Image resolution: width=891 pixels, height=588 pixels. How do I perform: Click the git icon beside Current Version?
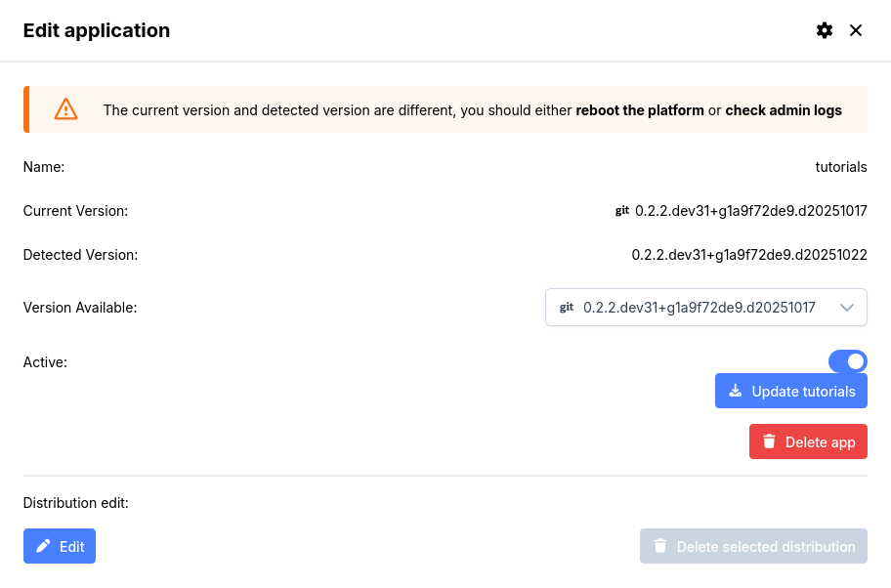coord(622,210)
